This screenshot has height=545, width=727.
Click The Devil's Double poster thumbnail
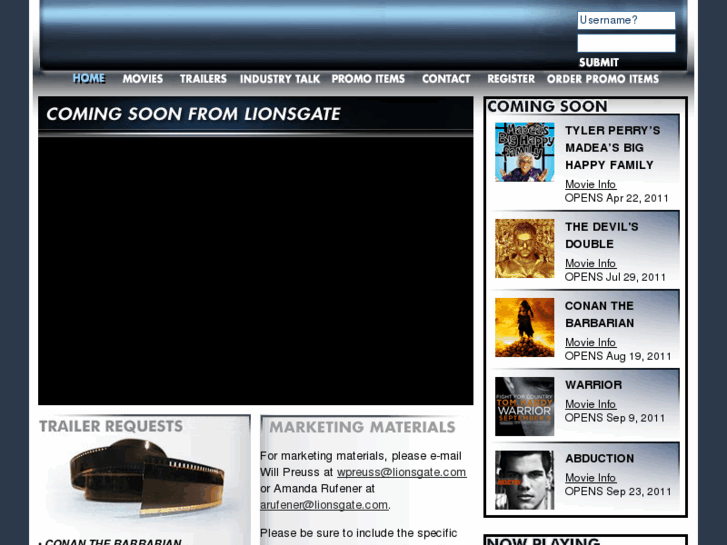tap(524, 249)
